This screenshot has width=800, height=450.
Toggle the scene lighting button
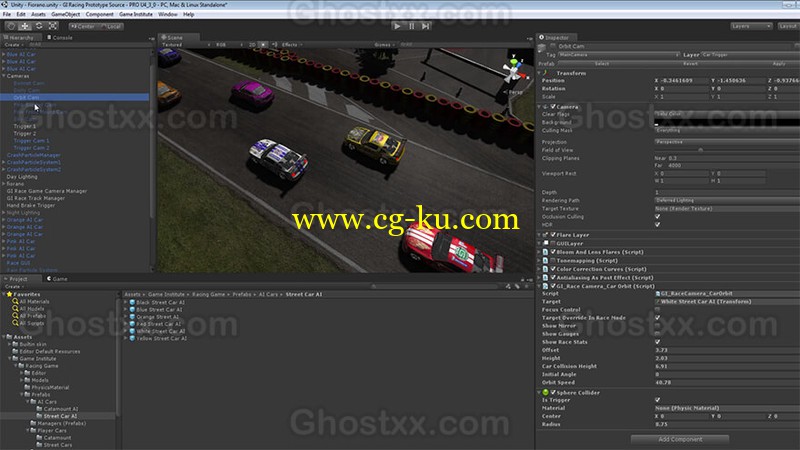pos(263,45)
